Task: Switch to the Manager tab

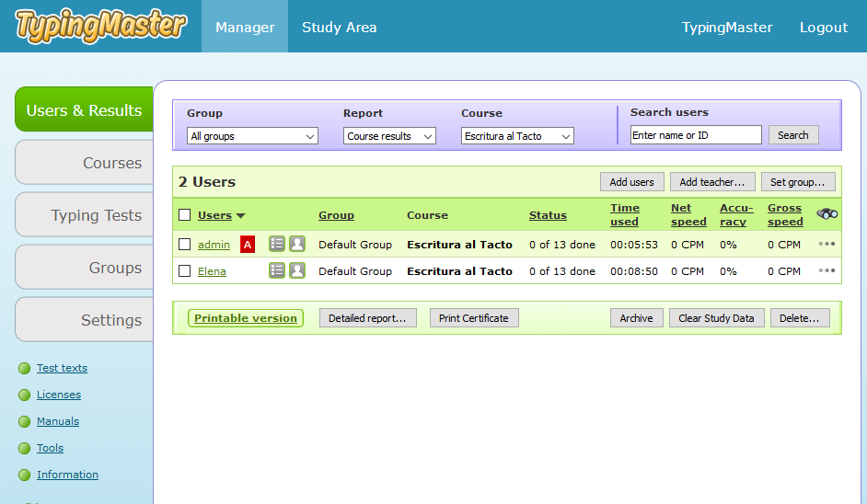Action: coord(245,27)
